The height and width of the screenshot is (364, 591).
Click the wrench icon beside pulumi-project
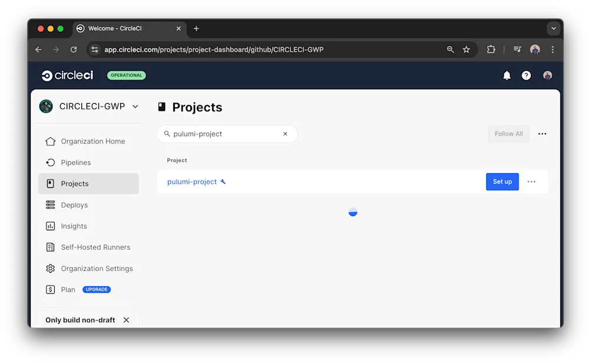(x=223, y=182)
